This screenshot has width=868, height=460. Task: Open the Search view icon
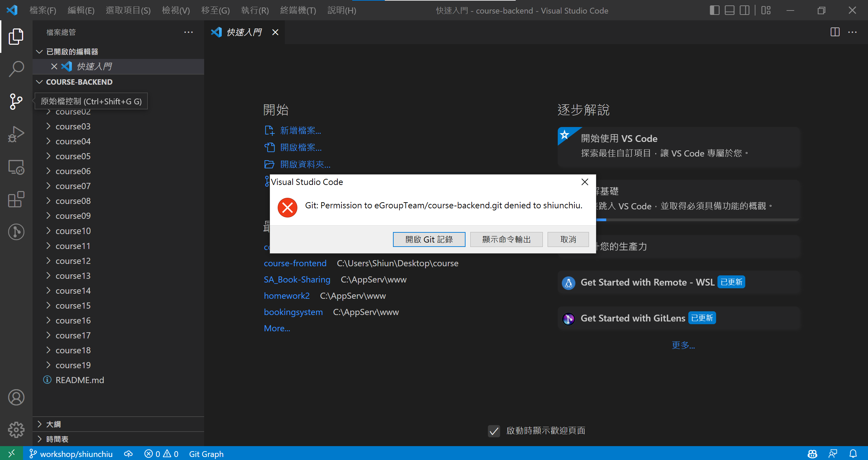(x=16, y=69)
